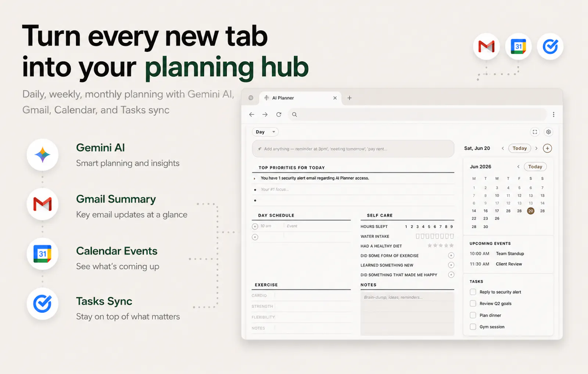Viewport: 588px width, 374px height.
Task: Click the empty second schedule row circle
Action: [255, 237]
